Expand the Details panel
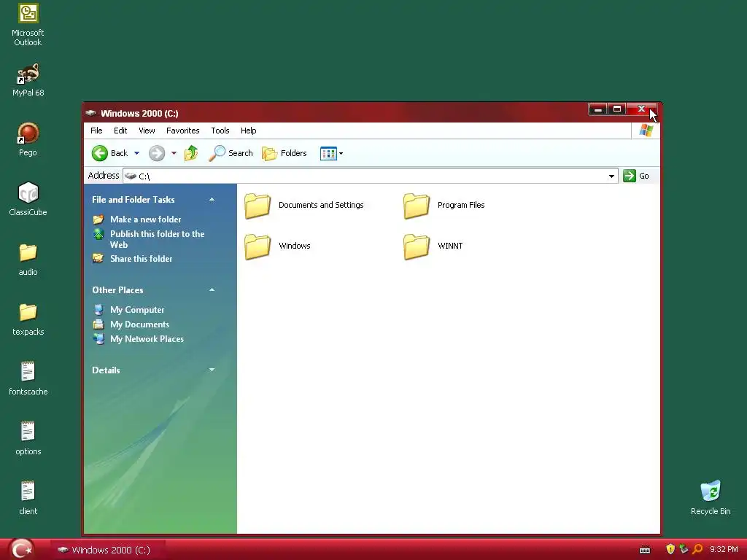 point(212,370)
